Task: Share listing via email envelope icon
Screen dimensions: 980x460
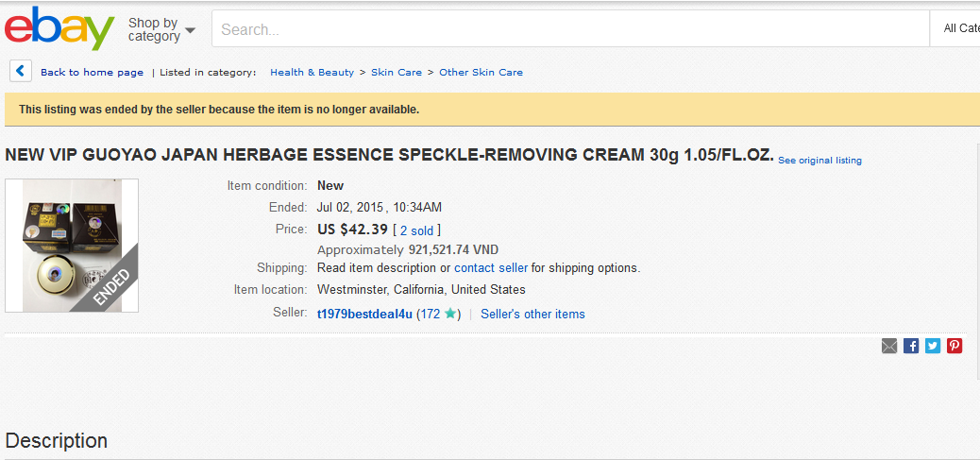Action: pos(889,346)
